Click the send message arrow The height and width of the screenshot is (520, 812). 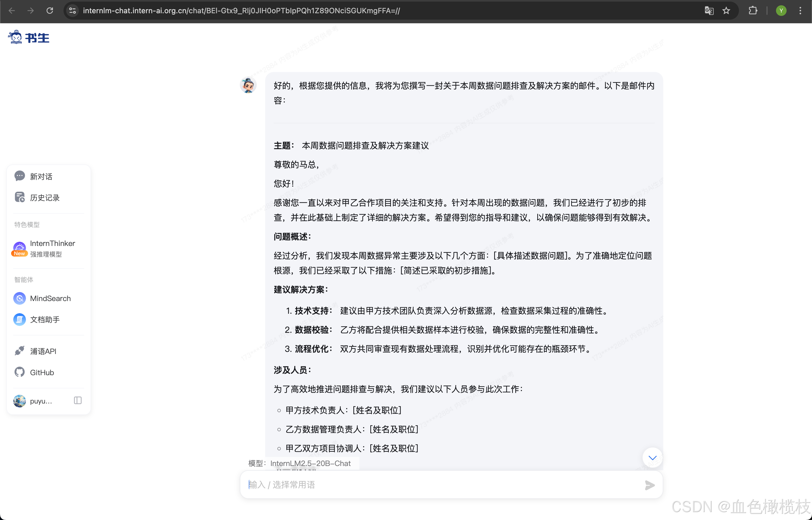pyautogui.click(x=649, y=485)
